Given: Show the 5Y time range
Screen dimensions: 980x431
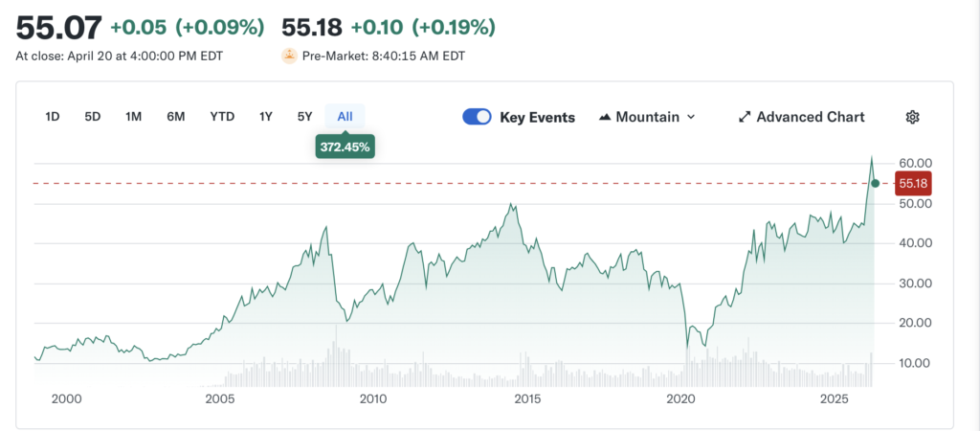Looking at the screenshot, I should pos(304,117).
